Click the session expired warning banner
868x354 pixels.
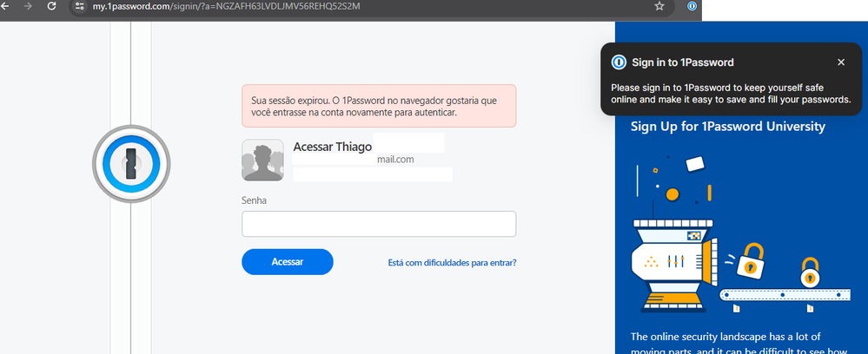point(379,107)
